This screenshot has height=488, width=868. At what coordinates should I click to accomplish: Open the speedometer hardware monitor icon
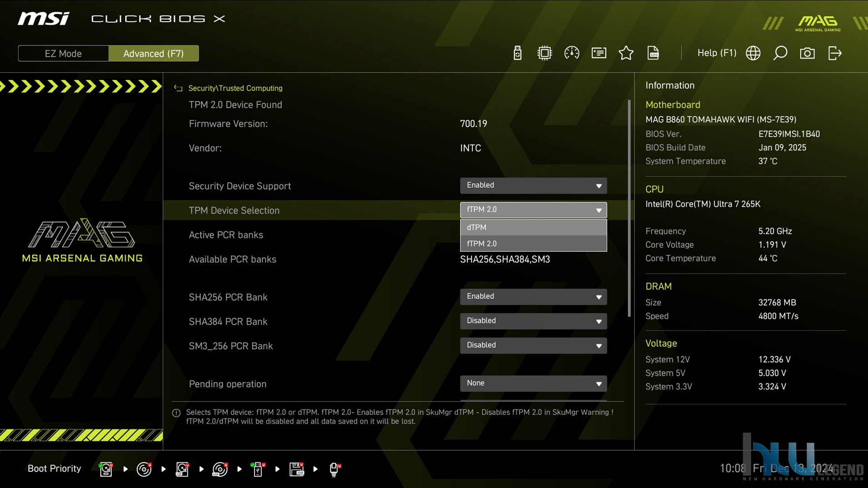point(571,53)
